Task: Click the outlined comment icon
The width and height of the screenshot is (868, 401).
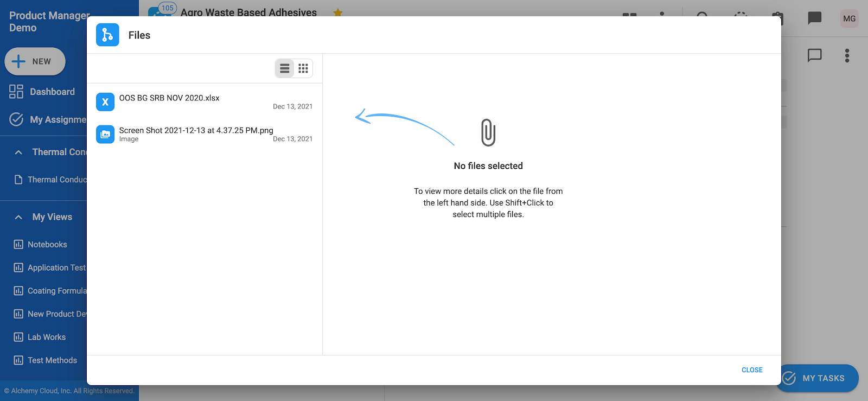Action: click(x=814, y=55)
